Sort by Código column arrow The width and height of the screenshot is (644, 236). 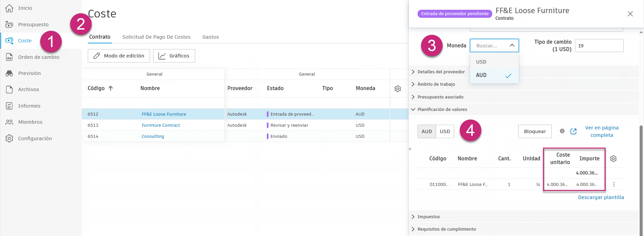click(111, 88)
